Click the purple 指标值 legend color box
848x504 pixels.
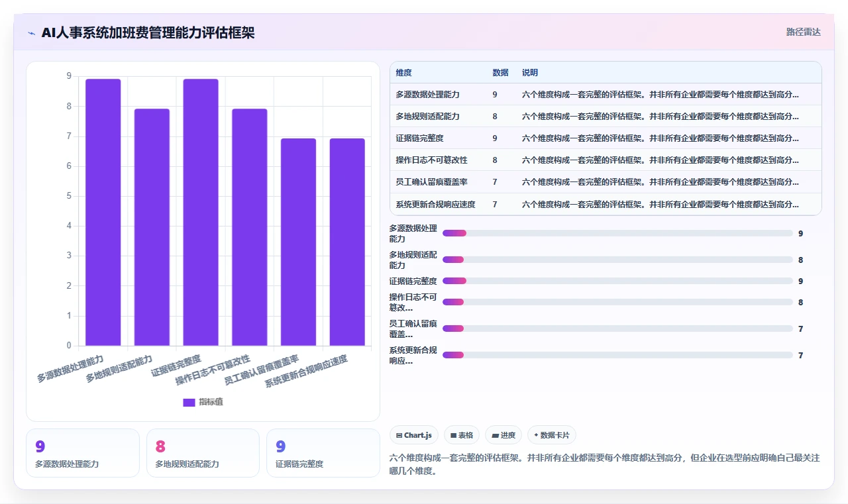[x=189, y=402]
